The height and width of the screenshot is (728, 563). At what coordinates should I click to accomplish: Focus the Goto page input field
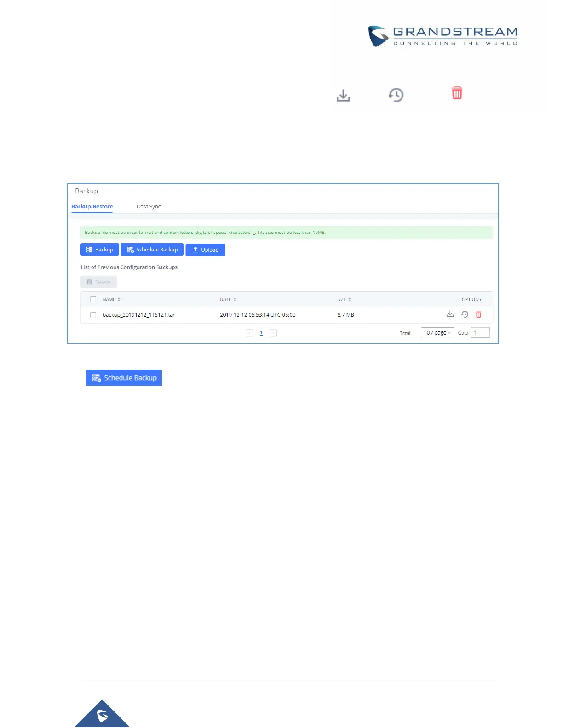tap(480, 333)
